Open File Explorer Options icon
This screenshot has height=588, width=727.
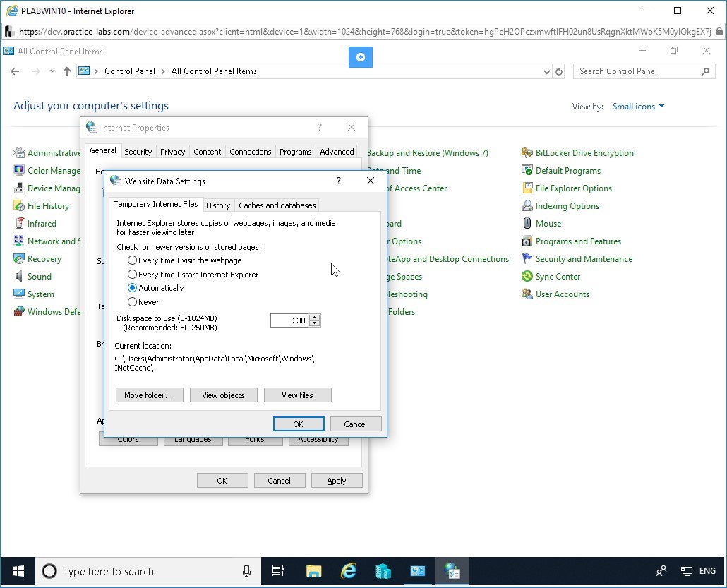click(x=527, y=188)
